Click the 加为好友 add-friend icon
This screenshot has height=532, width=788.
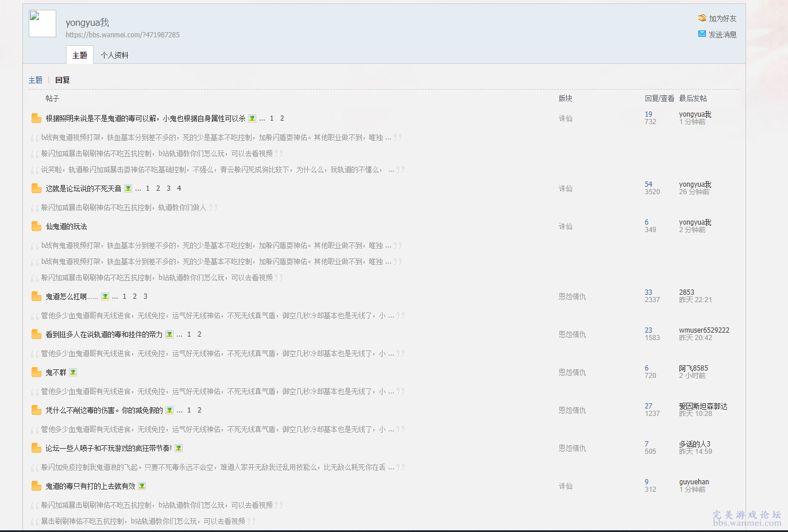click(x=702, y=18)
